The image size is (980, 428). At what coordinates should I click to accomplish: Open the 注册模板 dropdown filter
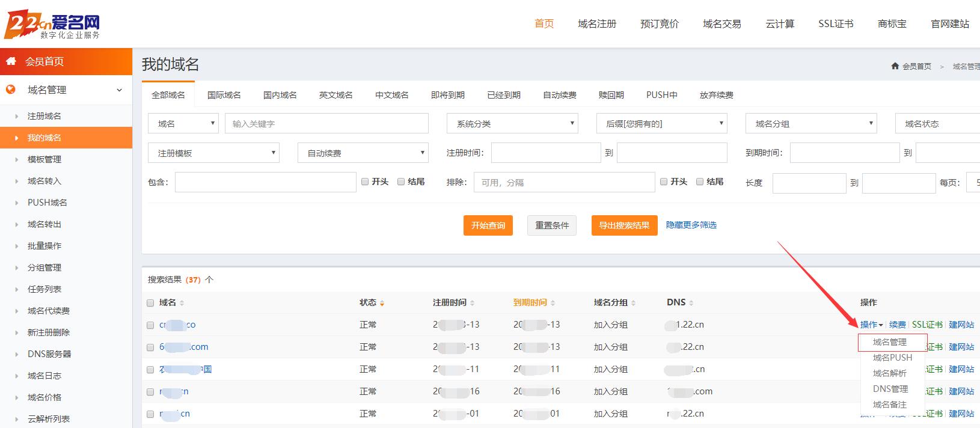click(x=213, y=153)
